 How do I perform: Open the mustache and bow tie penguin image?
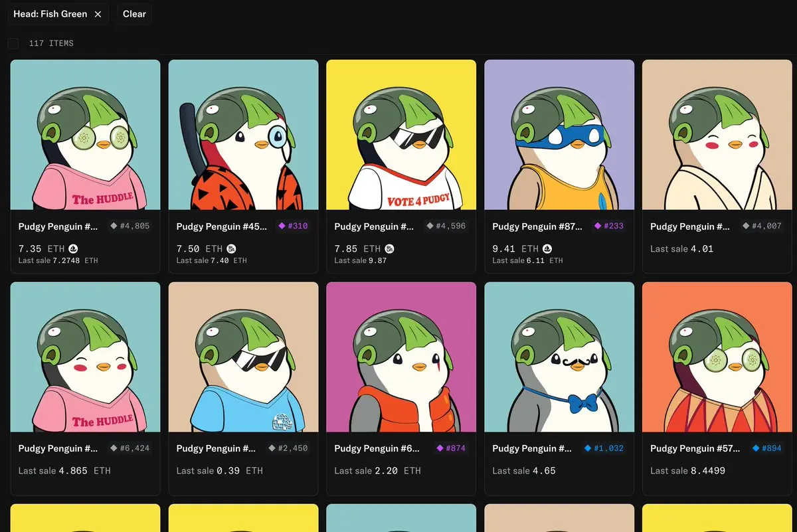(559, 357)
